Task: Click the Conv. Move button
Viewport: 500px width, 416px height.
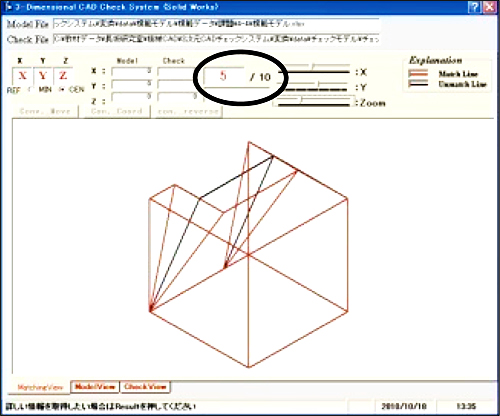Action: click(x=45, y=111)
